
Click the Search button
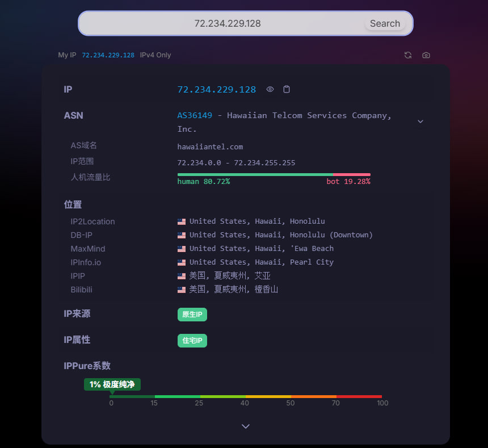point(385,23)
